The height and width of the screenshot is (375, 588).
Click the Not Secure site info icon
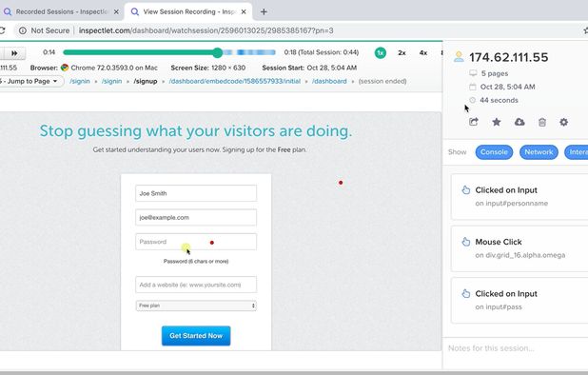tap(23, 30)
